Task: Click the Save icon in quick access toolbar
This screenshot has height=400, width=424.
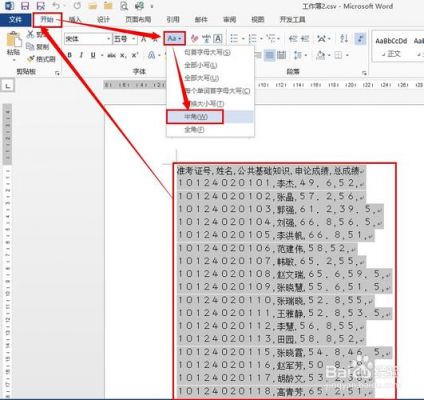Action: click(25, 6)
